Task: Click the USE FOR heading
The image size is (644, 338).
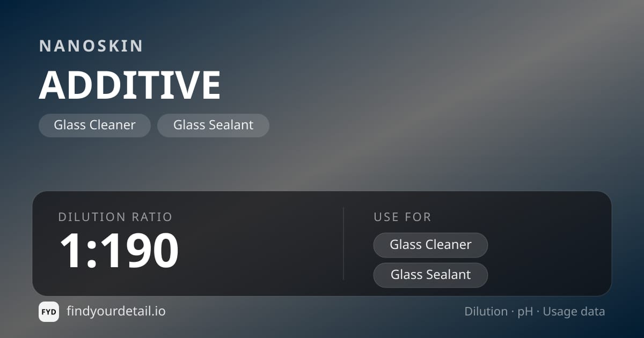Action: (402, 217)
